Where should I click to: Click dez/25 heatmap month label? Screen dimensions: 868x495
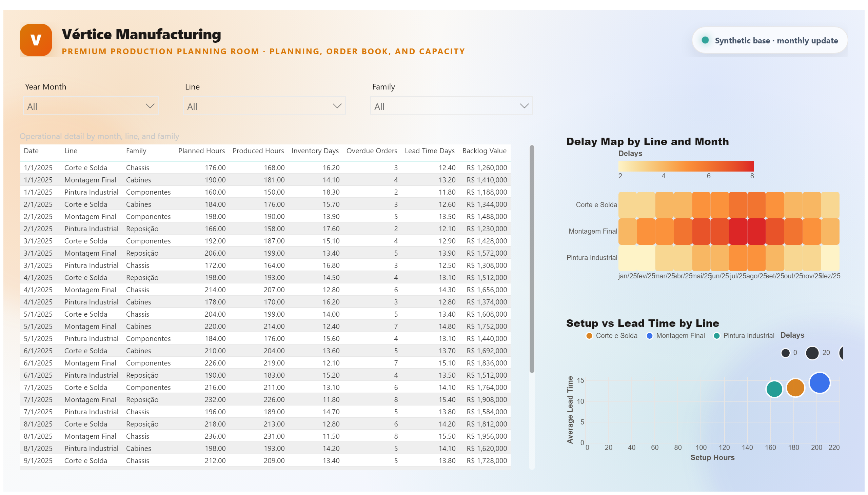[x=831, y=276]
